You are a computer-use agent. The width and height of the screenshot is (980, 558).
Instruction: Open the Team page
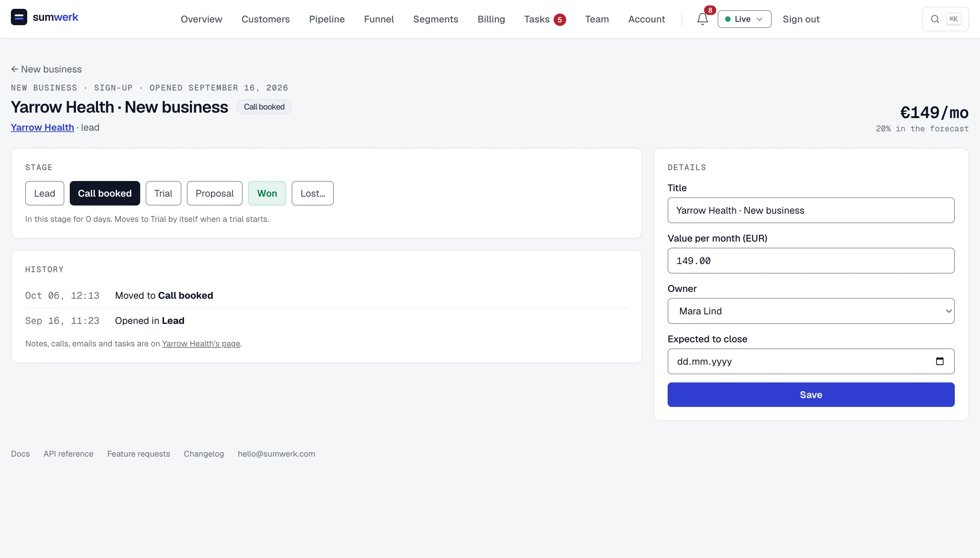click(x=597, y=19)
